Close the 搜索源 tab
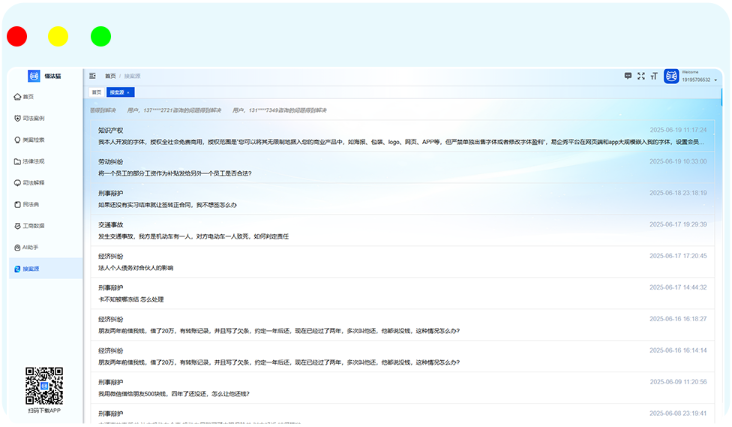The height and width of the screenshot is (427, 732). coord(130,92)
